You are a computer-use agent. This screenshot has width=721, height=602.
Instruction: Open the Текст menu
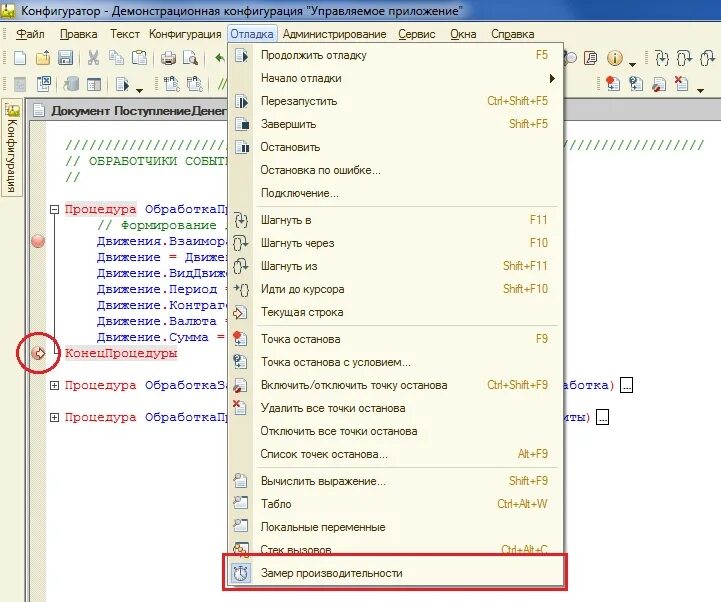125,34
